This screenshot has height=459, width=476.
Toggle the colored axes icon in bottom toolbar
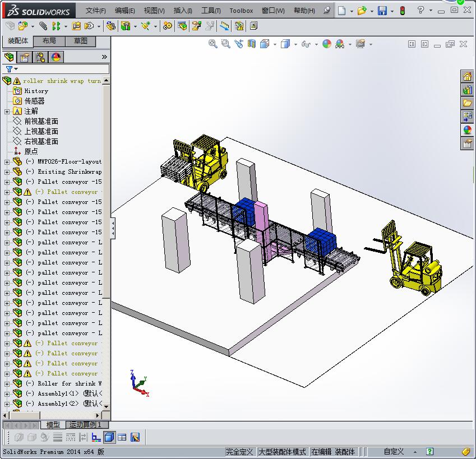pos(96,437)
